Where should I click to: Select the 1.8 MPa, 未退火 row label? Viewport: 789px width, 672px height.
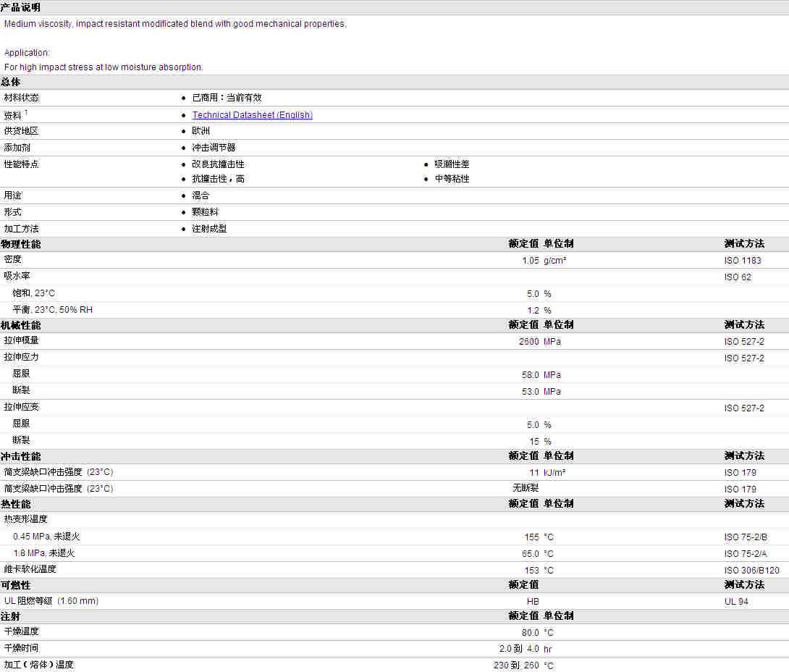43,553
